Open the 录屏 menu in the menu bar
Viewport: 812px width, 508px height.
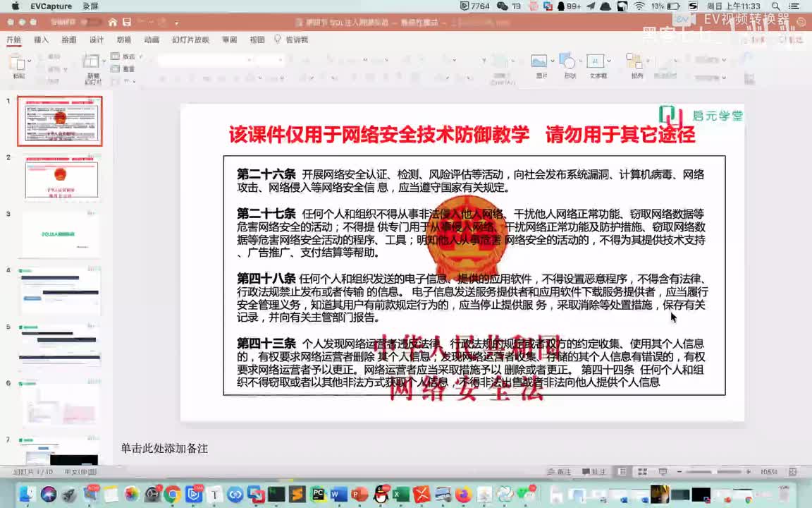coord(90,6)
